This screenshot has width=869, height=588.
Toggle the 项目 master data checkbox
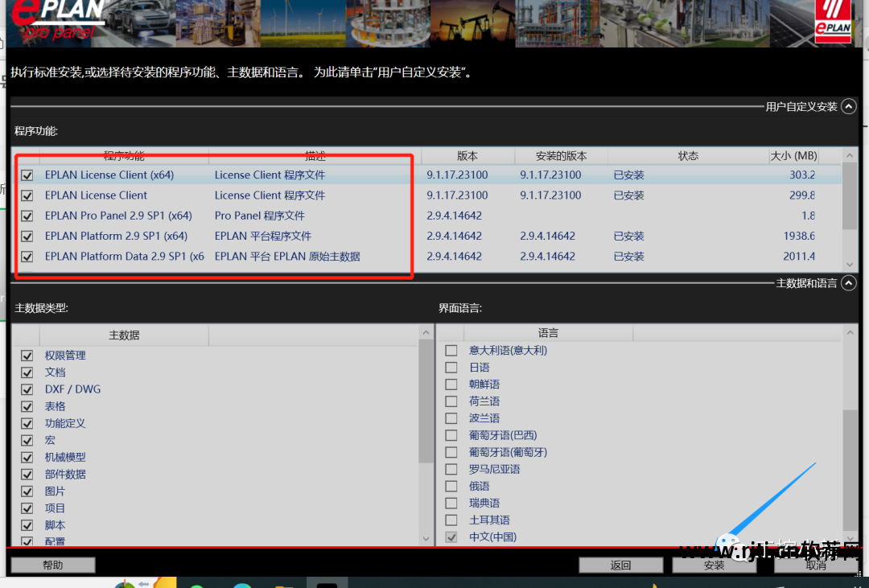pyautogui.click(x=27, y=508)
